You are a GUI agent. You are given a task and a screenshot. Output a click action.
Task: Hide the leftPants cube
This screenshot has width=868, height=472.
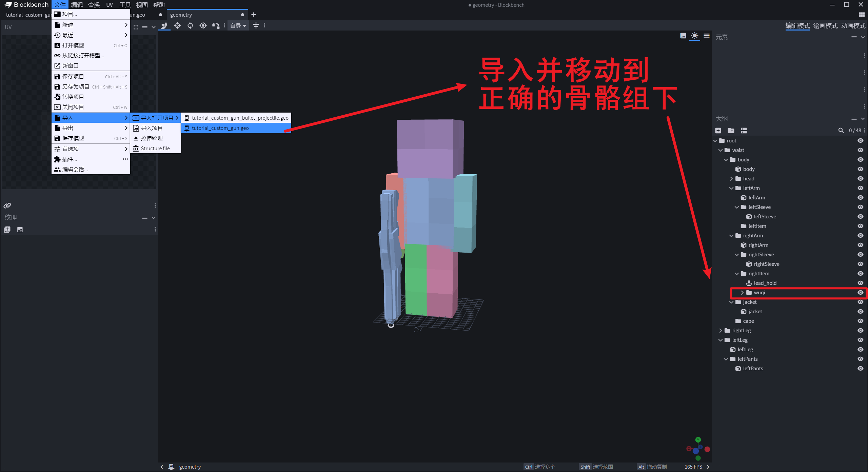pos(861,369)
